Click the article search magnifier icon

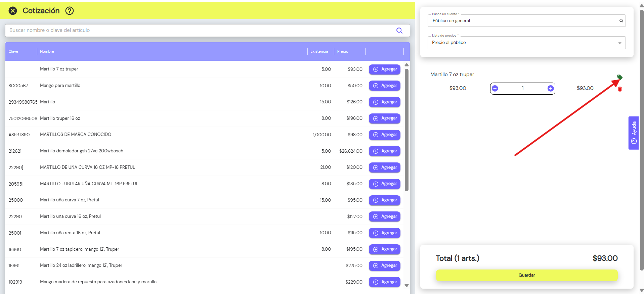pyautogui.click(x=399, y=31)
